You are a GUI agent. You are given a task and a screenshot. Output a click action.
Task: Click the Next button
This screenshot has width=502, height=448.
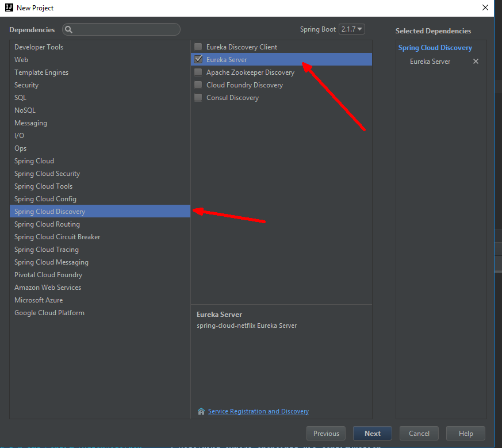tap(372, 433)
